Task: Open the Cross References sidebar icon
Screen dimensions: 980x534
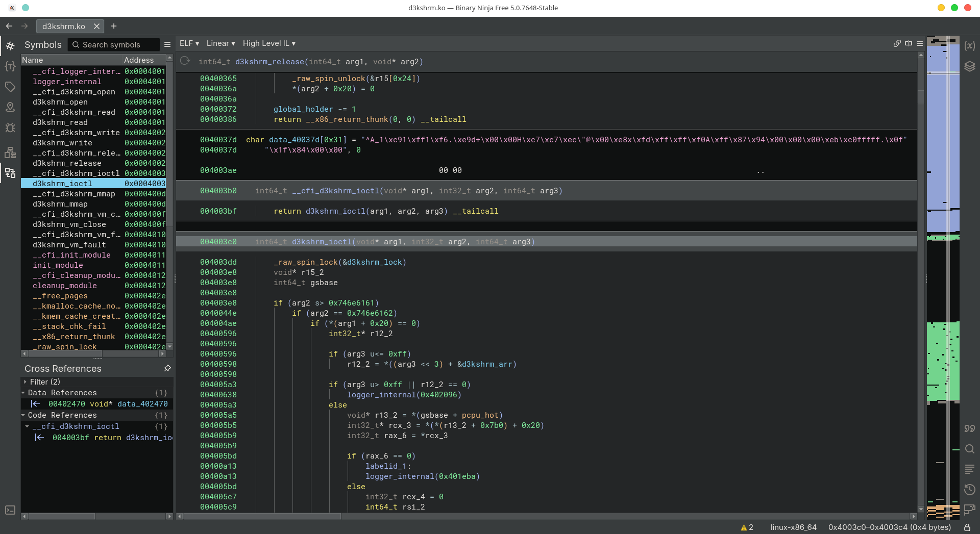Action: [10, 173]
